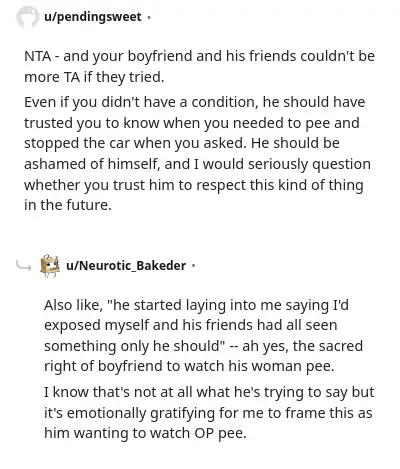
Task: Click the text "in the future."
Action: (x=68, y=205)
